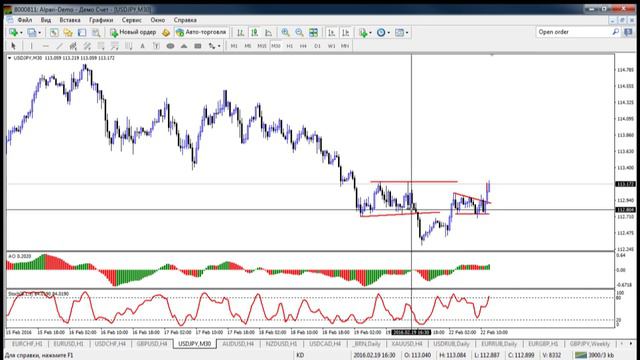Viewport: 640px width, 360px height.
Task: Click the search magnifier icon
Action: click(x=616, y=32)
